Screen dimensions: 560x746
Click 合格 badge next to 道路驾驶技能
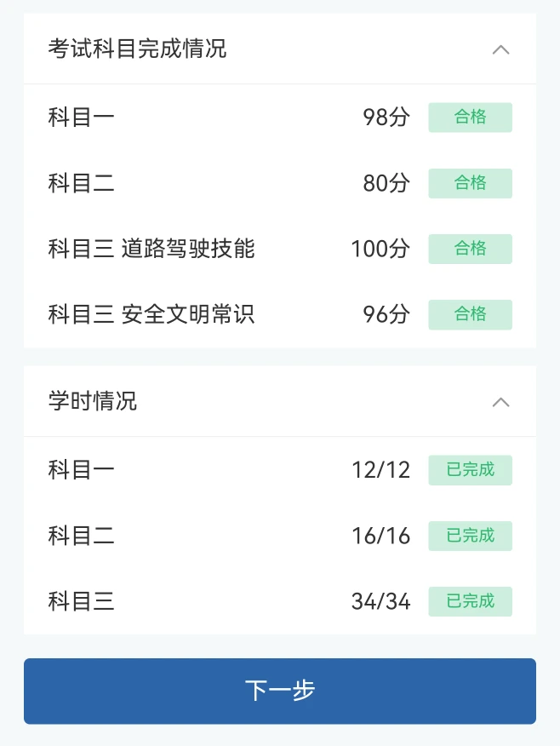470,249
